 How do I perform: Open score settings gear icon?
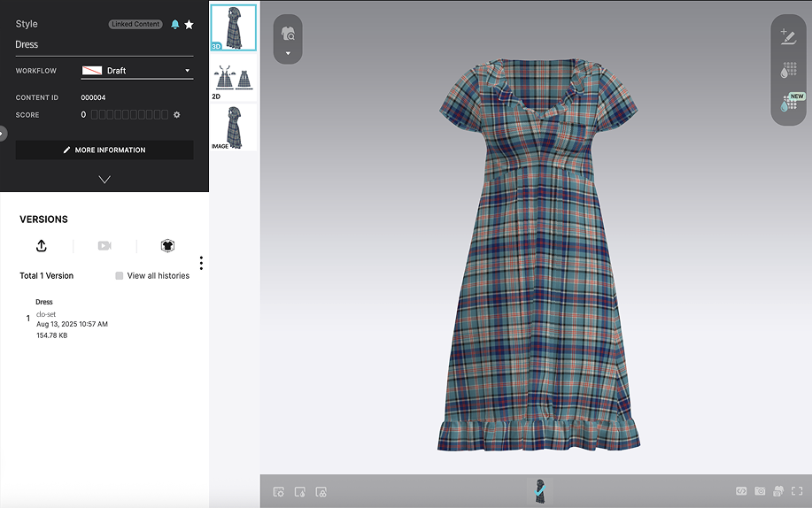176,115
